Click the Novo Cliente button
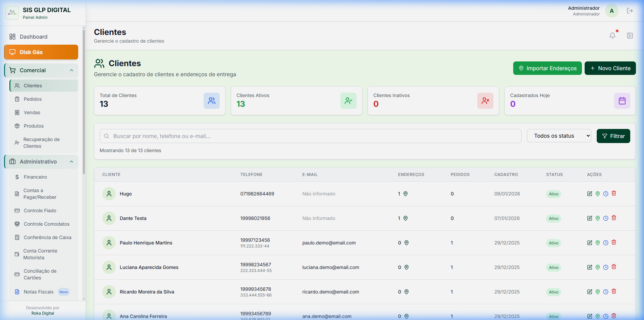644x320 pixels. tap(610, 68)
